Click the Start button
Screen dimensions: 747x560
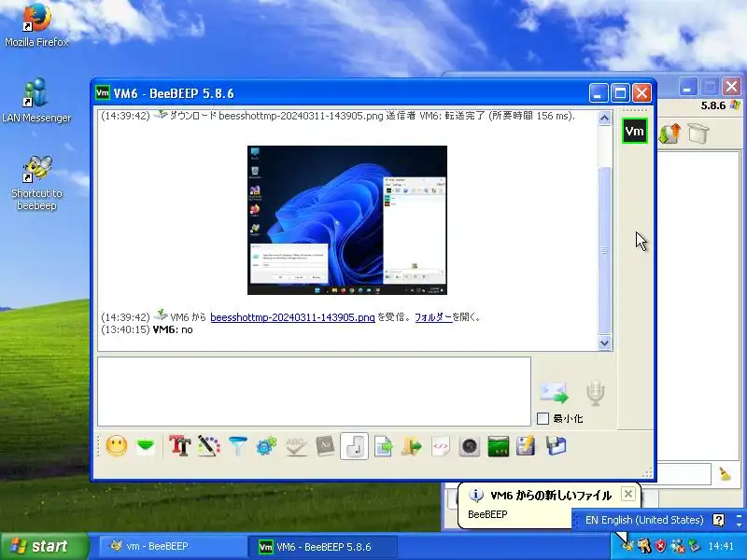click(45, 546)
